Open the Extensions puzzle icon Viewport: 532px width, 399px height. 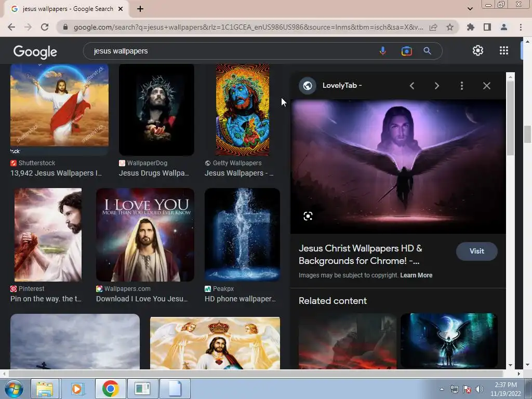pos(471,27)
